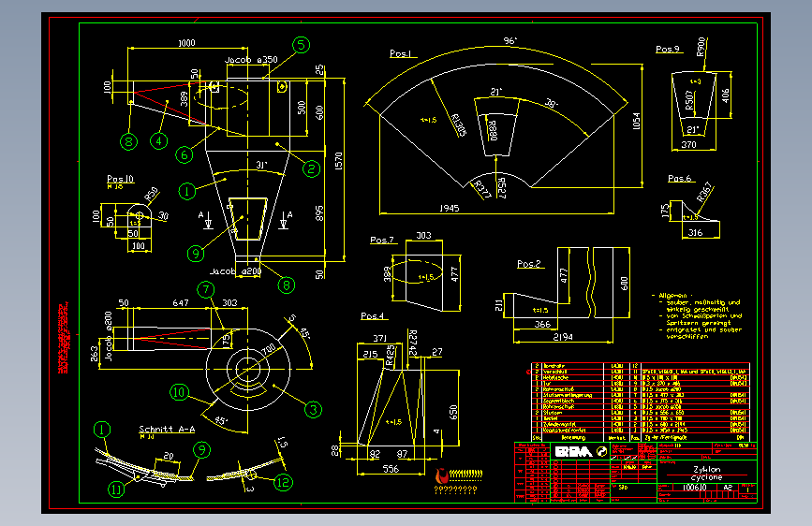
Task: Click the R900 radius label
Action: click(x=701, y=47)
